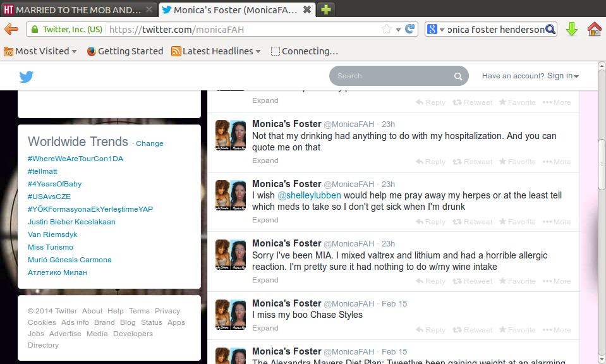Click the Change trends link
This screenshot has width=606, height=364.
[150, 143]
